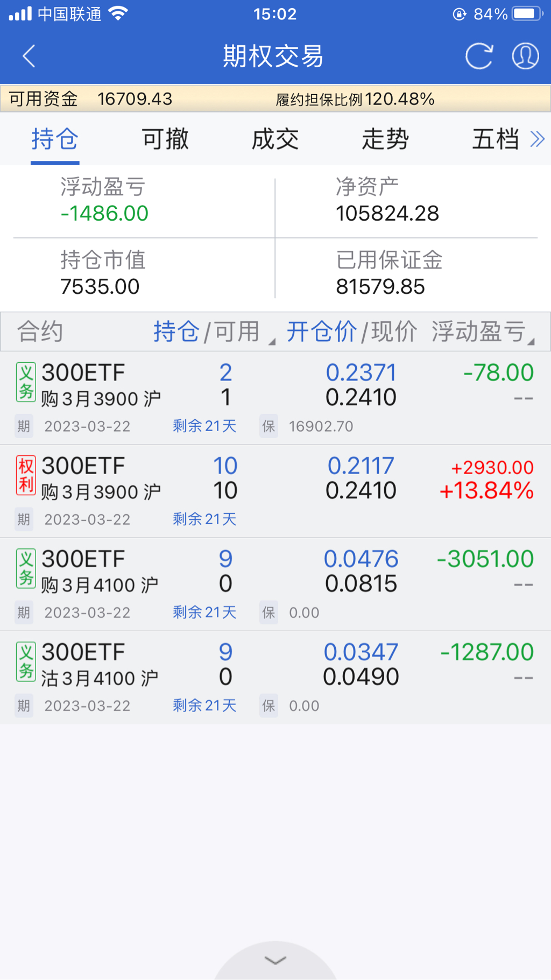Tap the 期 expiry icon of 沽3月4100
Image resolution: width=551 pixels, height=980 pixels.
click(x=24, y=706)
